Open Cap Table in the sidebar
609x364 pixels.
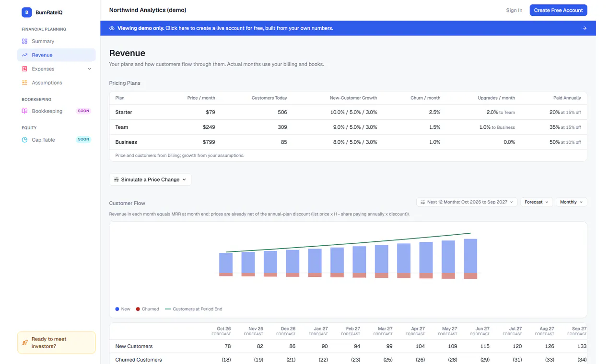pyautogui.click(x=57, y=140)
